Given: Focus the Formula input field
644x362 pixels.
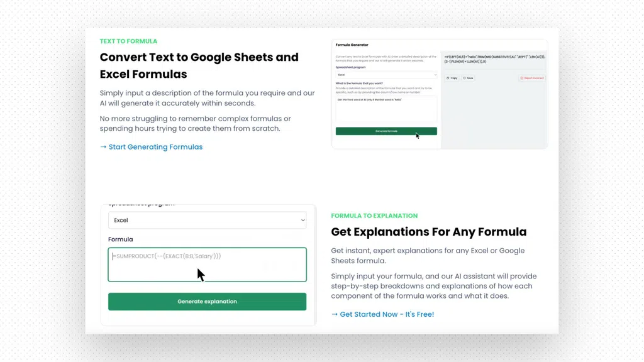Looking at the screenshot, I should pyautogui.click(x=207, y=265).
